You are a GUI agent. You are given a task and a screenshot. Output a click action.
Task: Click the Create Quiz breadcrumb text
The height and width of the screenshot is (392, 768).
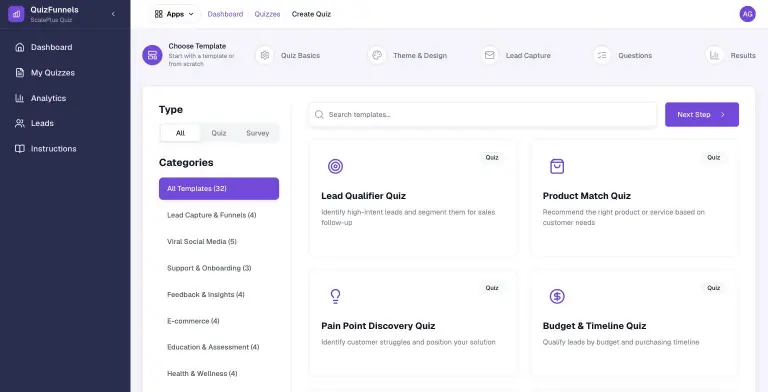312,14
